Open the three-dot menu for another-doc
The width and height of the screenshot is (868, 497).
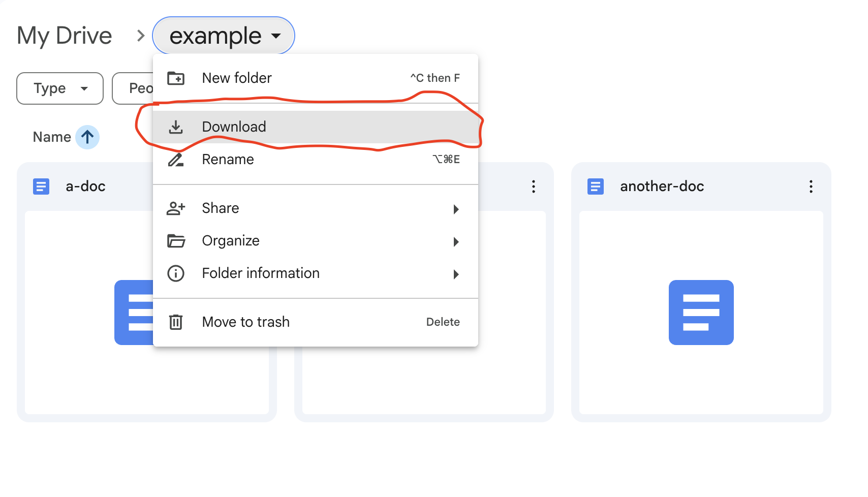click(811, 187)
